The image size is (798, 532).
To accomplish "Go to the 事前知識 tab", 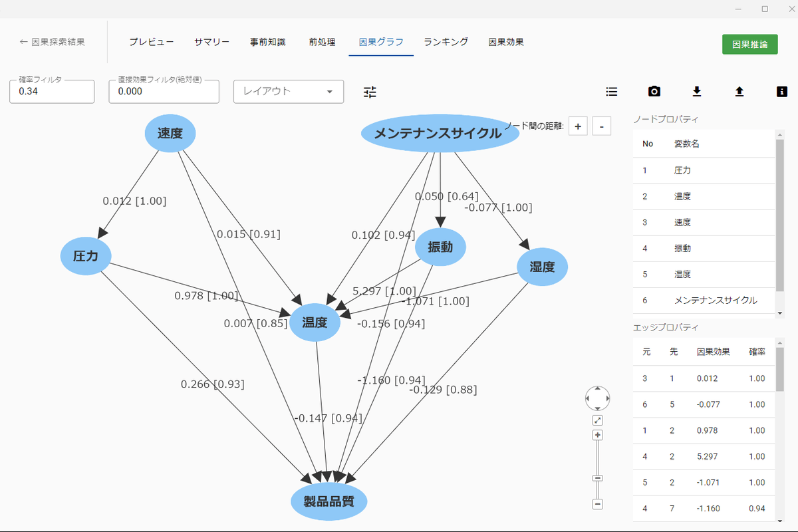I will coord(267,42).
